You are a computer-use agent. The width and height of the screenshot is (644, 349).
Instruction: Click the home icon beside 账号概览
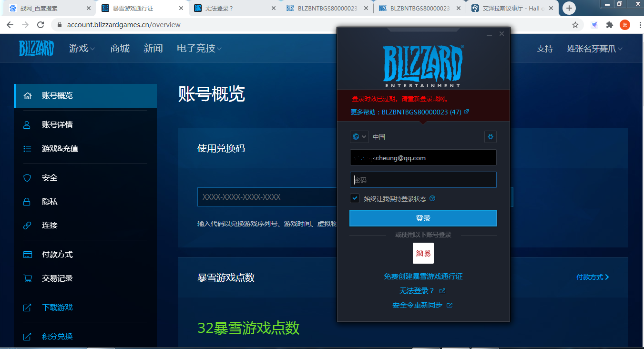point(28,96)
